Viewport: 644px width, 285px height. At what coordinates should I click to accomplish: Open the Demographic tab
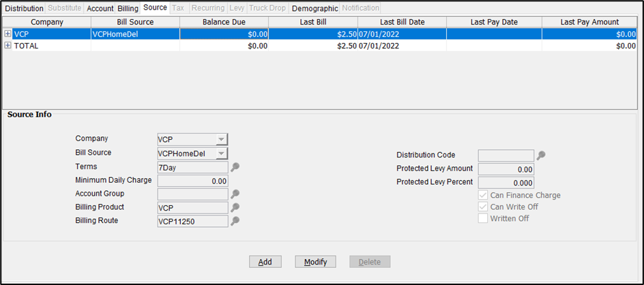point(314,8)
